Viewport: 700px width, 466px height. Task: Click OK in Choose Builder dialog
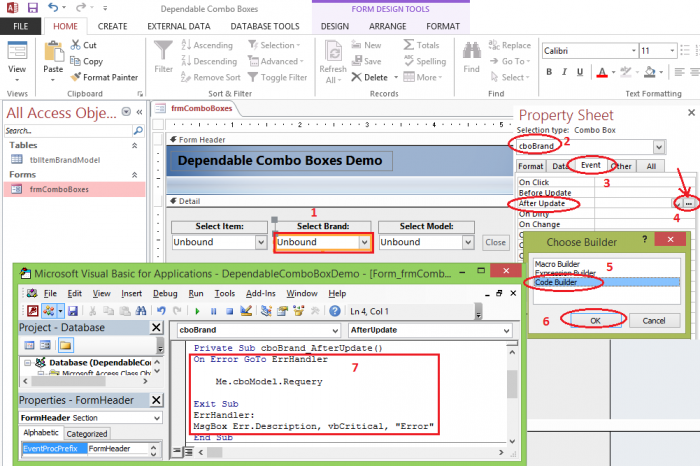point(595,320)
